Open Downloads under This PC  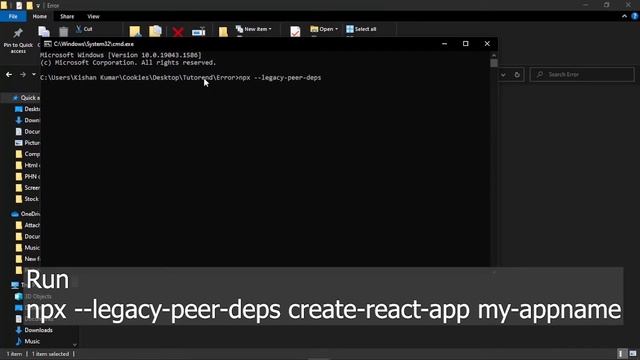(x=34, y=330)
